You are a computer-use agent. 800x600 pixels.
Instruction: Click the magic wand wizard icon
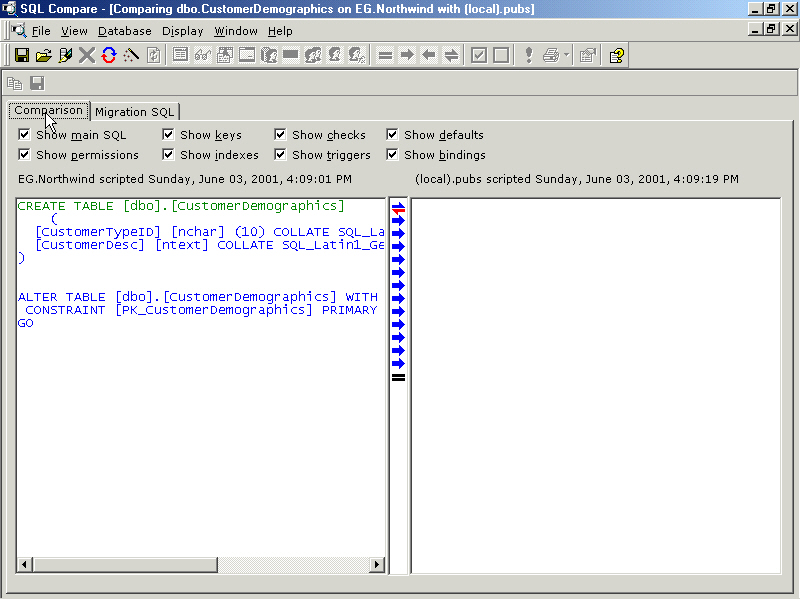click(x=131, y=55)
